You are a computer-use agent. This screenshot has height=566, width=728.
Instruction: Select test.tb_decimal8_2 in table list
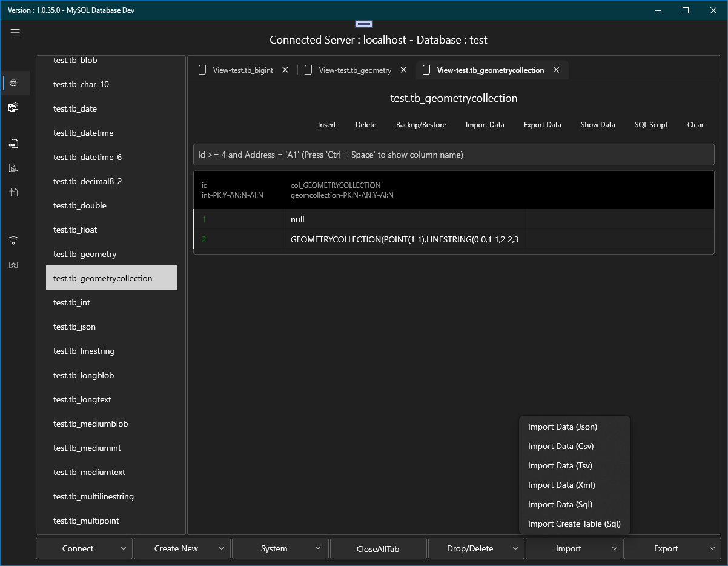click(x=111, y=181)
